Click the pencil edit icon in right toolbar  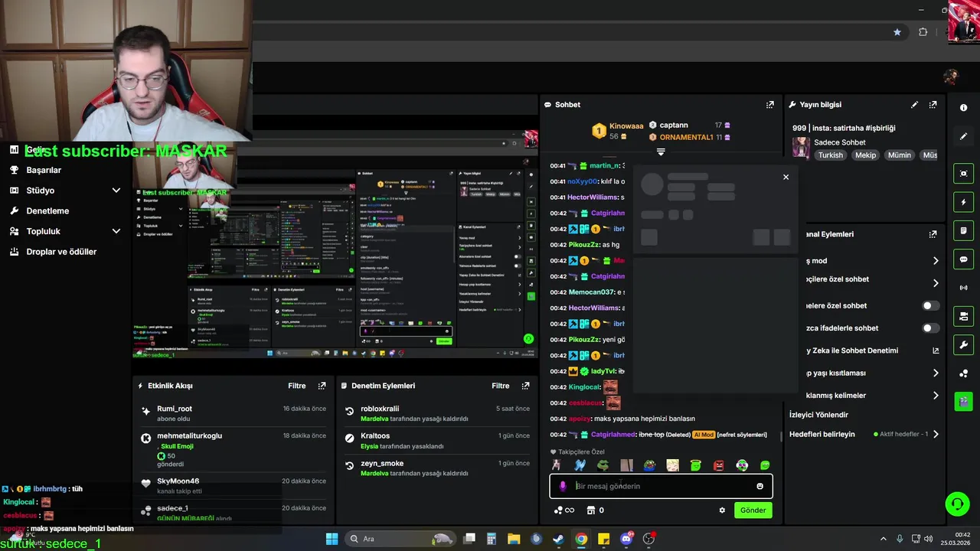coord(963,136)
